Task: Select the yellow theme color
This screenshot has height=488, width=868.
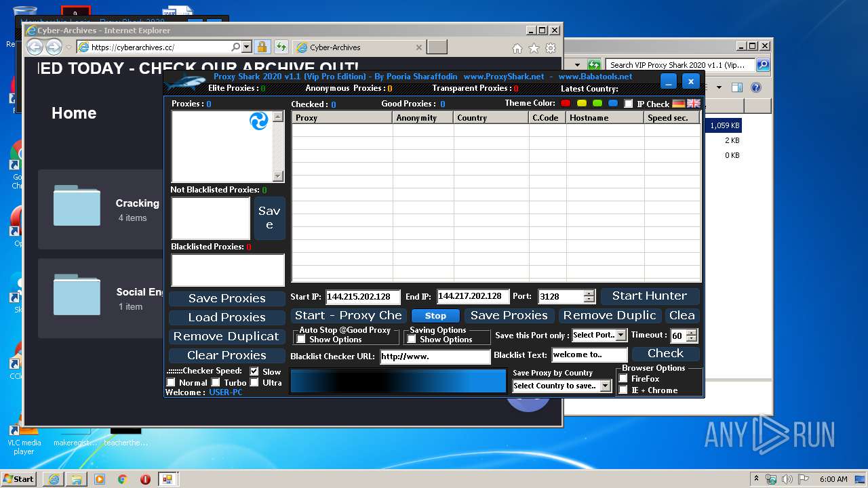Action: click(582, 103)
